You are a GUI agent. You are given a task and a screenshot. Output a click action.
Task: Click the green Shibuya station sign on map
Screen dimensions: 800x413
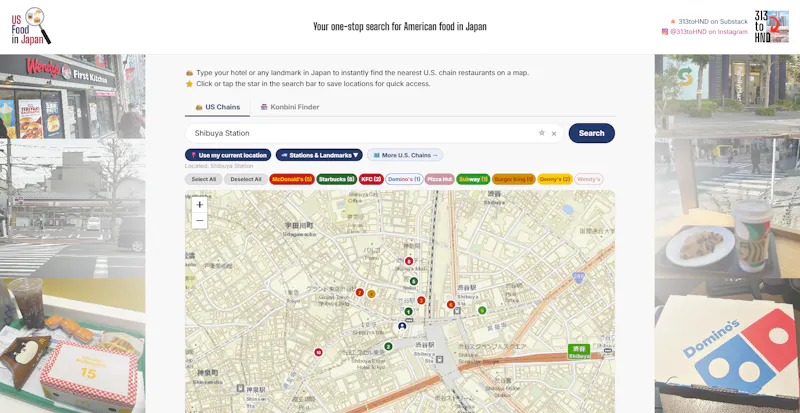point(579,351)
